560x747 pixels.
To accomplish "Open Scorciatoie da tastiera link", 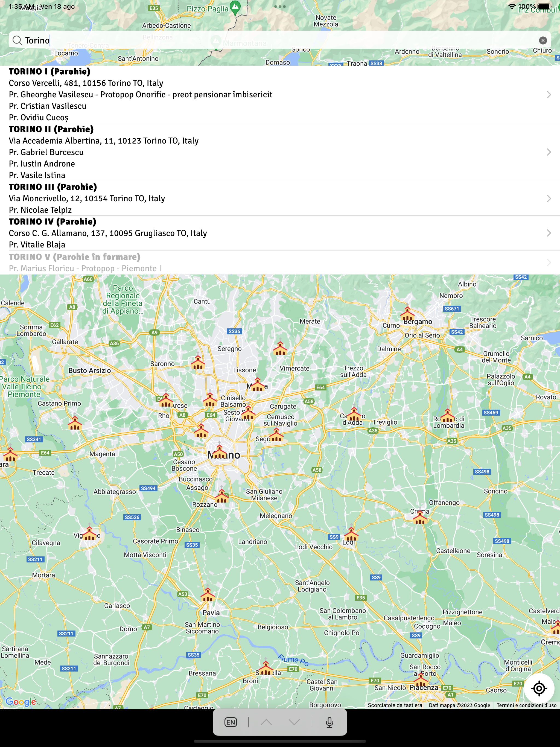I will (x=395, y=705).
